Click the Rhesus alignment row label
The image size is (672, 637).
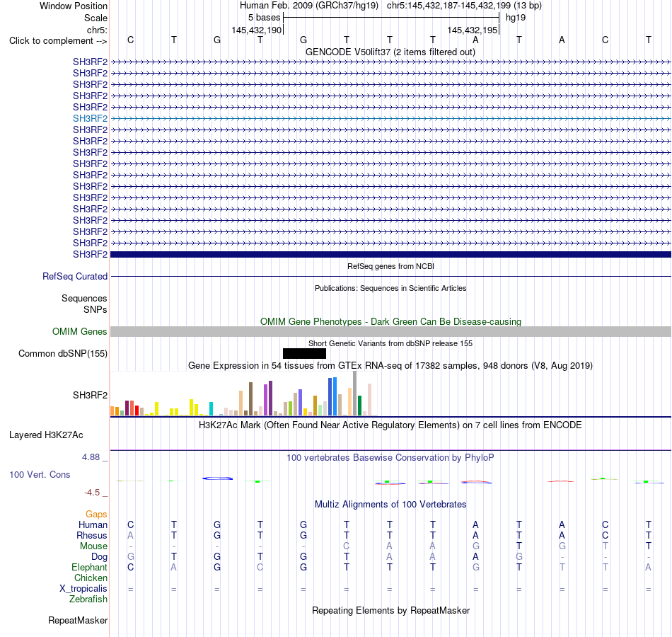pyautogui.click(x=92, y=535)
